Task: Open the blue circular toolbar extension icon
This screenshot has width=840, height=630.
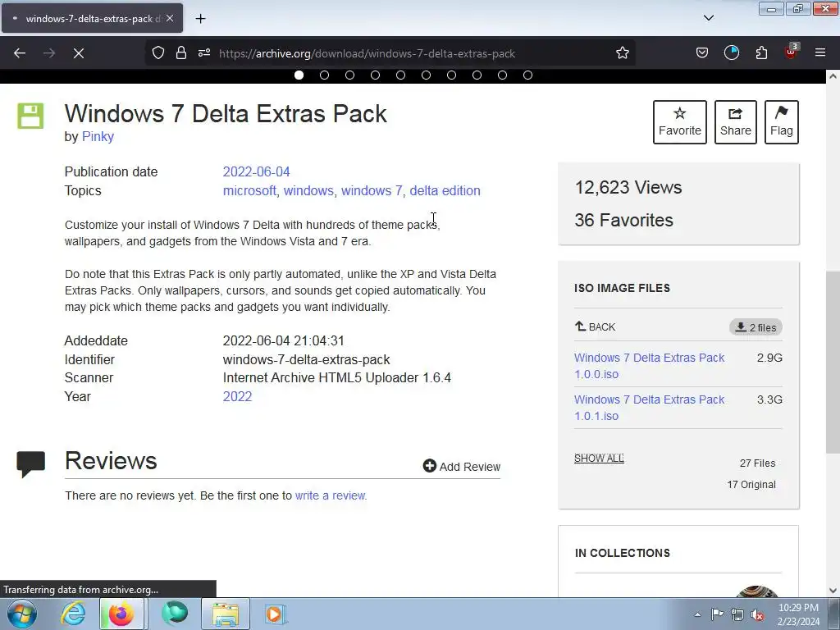Action: [731, 53]
